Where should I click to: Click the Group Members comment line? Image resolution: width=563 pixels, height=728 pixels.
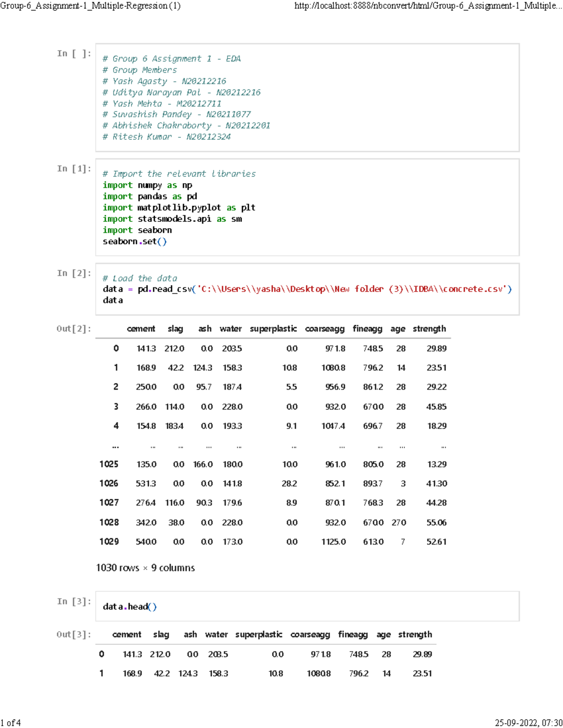pyautogui.click(x=140, y=69)
